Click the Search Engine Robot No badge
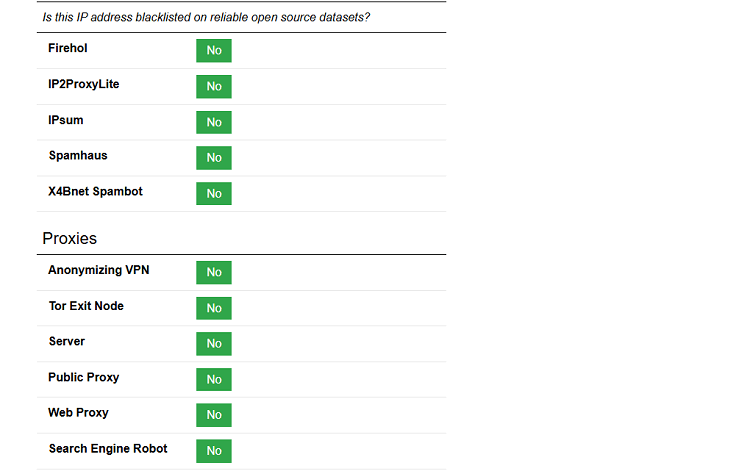The height and width of the screenshot is (471, 750). point(214,451)
